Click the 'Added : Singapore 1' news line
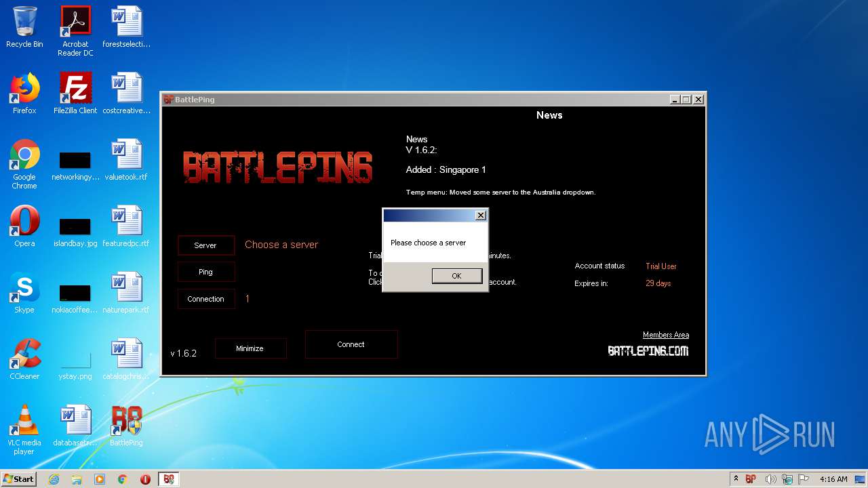This screenshot has width=868, height=488. [x=446, y=169]
